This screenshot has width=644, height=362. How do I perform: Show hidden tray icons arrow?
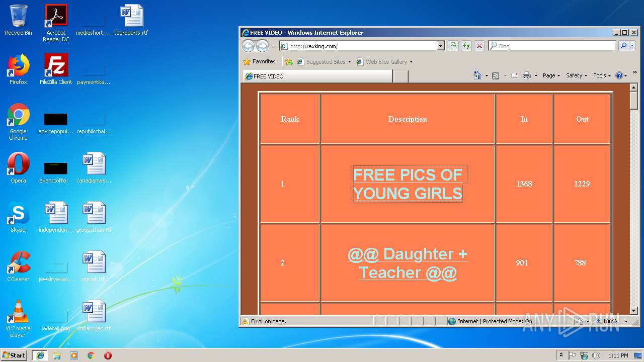(561, 355)
